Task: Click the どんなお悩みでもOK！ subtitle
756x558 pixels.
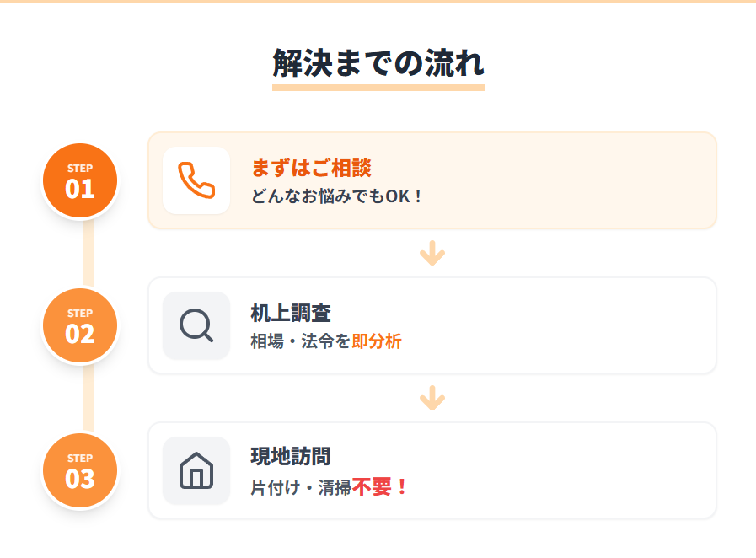Action: 336,196
